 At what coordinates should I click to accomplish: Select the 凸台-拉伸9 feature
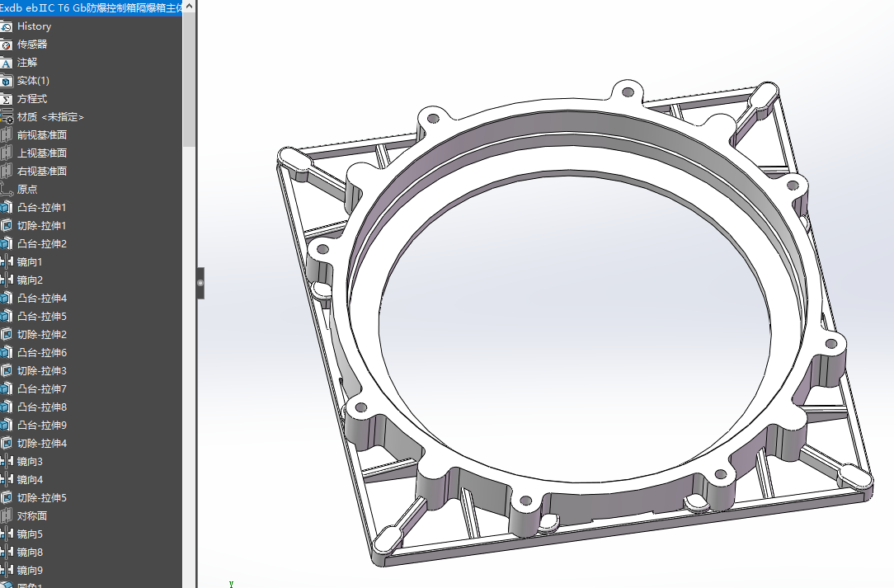(41, 426)
